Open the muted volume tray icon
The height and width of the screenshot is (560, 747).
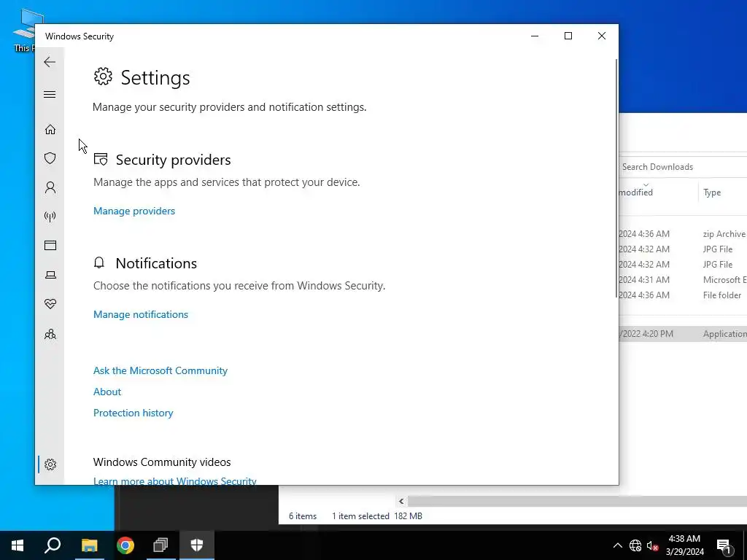[x=652, y=545]
